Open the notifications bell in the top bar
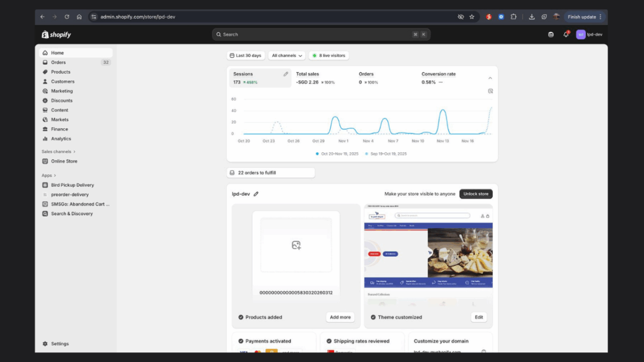The width and height of the screenshot is (644, 362). [x=566, y=34]
